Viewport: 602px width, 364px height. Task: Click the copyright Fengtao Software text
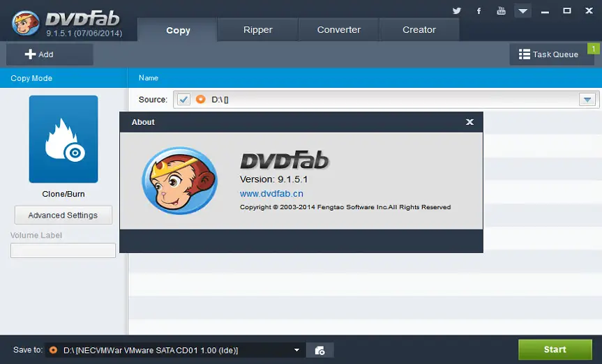[345, 207]
